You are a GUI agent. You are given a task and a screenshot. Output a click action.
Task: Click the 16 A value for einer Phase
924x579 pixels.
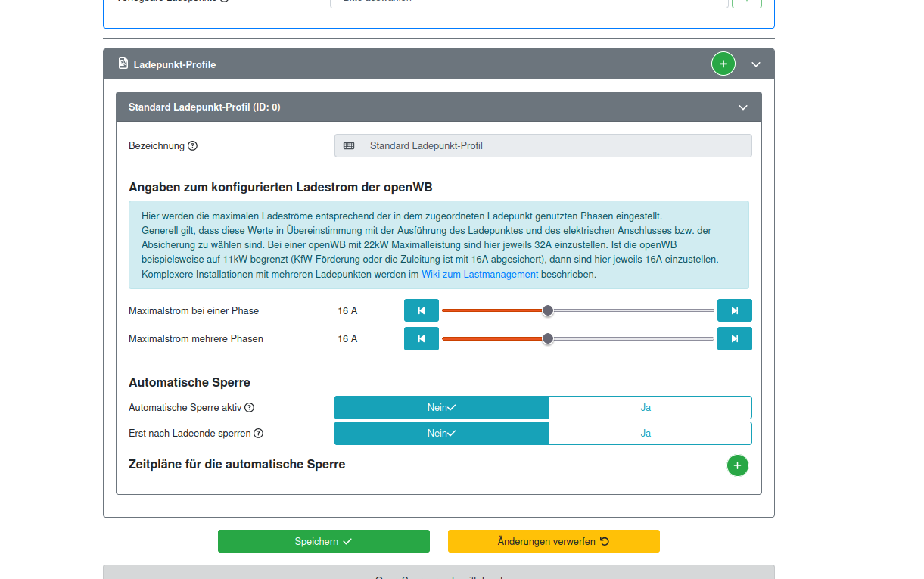(x=347, y=310)
